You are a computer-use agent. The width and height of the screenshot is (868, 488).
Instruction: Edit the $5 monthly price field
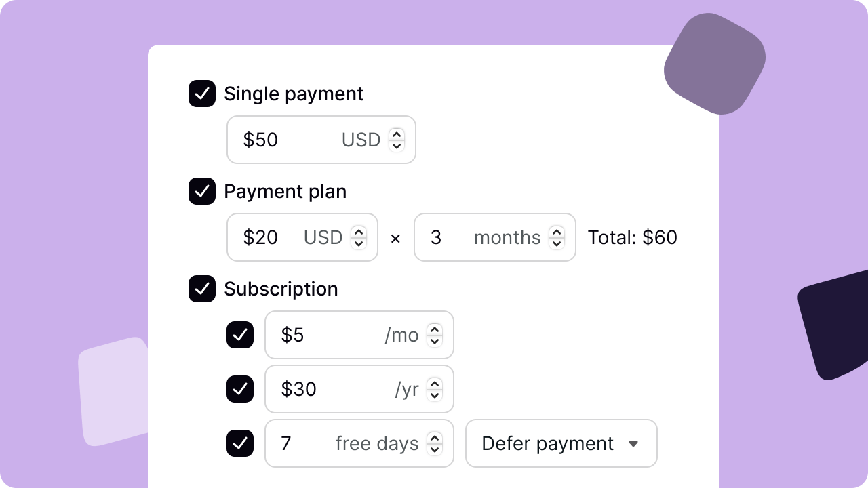tap(359, 335)
